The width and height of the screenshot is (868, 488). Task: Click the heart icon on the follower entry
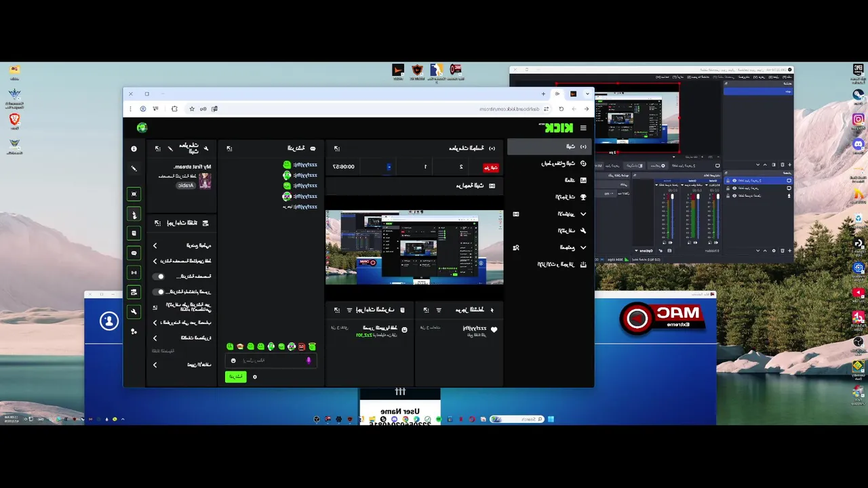coord(494,330)
